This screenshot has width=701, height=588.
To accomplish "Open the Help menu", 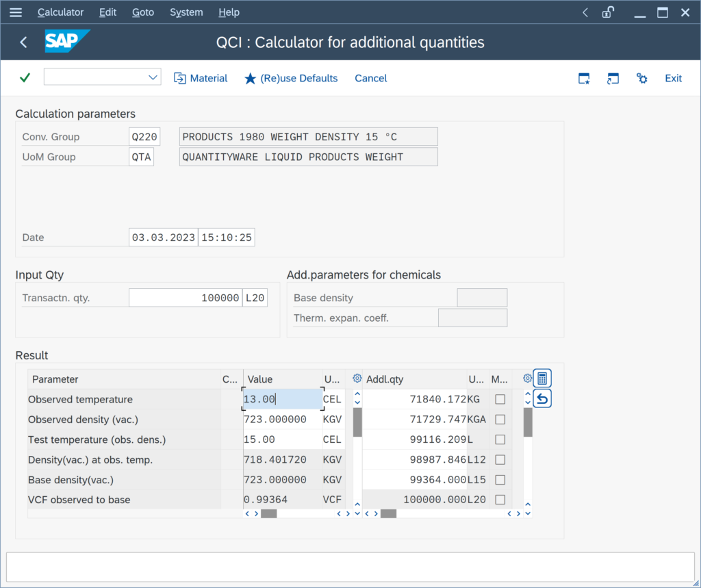I will [x=229, y=12].
